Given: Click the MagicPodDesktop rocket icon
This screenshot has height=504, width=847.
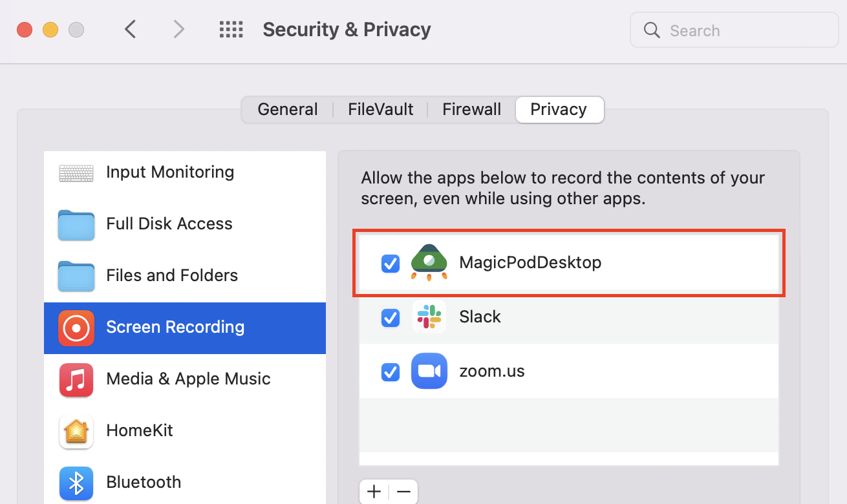Looking at the screenshot, I should tap(429, 263).
